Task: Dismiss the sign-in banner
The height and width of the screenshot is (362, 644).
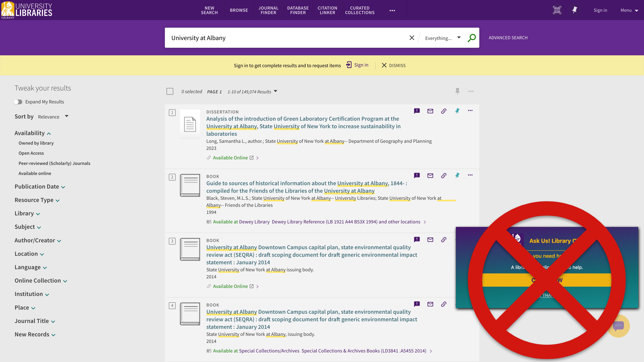Action: point(393,65)
